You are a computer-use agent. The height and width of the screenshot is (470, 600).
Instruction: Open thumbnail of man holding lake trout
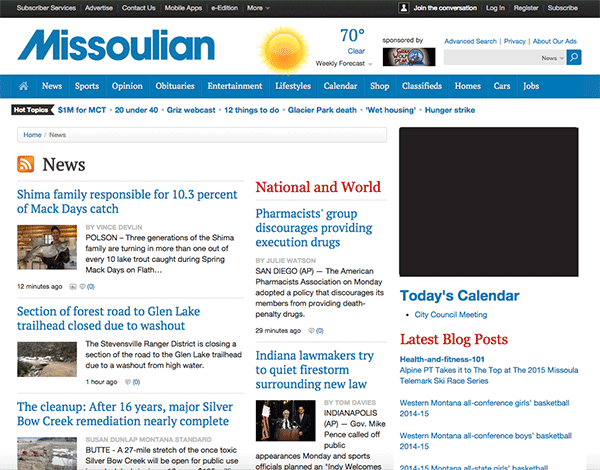tap(47, 247)
